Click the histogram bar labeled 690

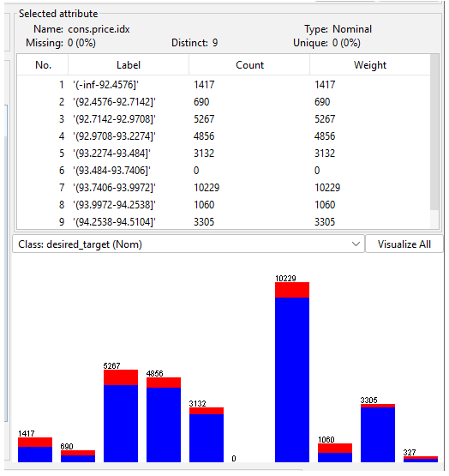[78, 456]
